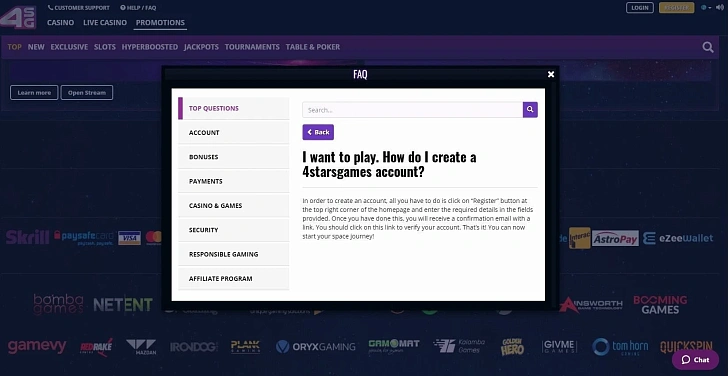Click the Tom Horn provider logo
The width and height of the screenshot is (728, 376).
620,347
